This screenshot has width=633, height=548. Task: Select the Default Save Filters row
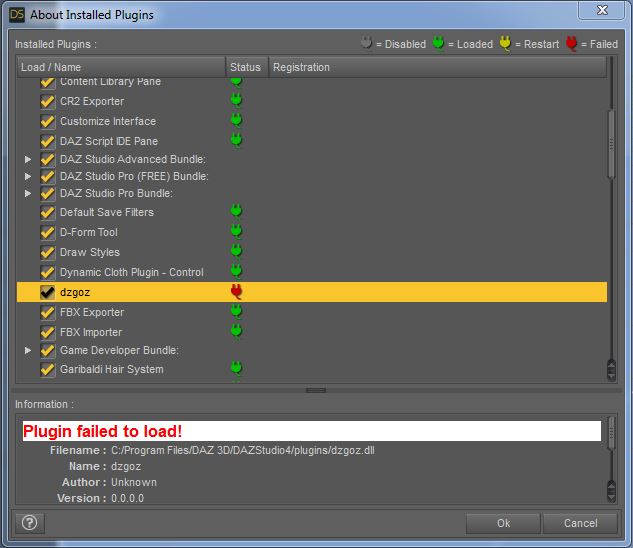pos(312,212)
